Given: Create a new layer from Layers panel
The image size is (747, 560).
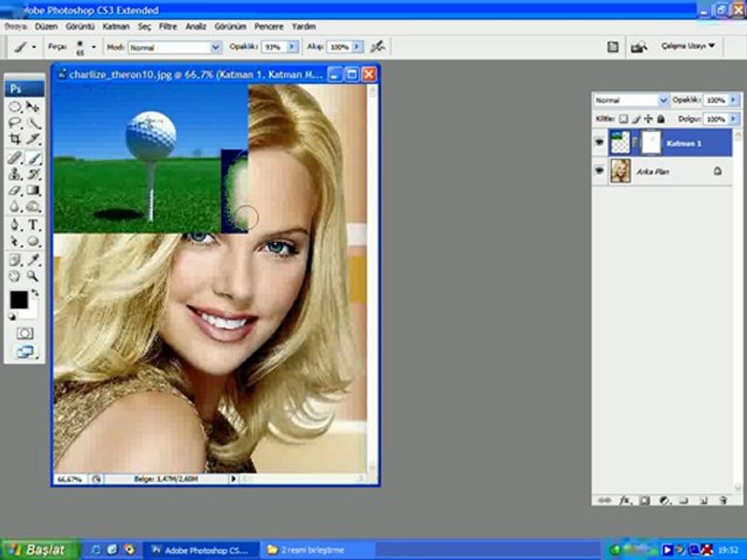Looking at the screenshot, I should click(x=703, y=500).
